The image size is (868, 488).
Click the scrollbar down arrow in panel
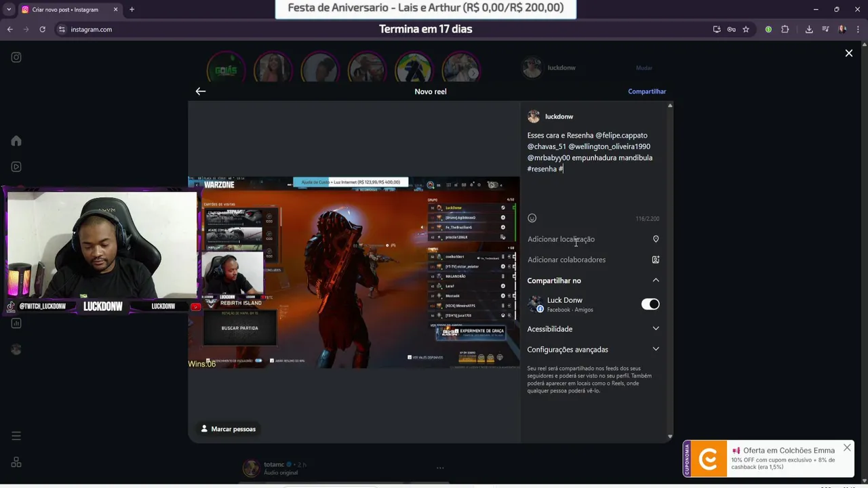(670, 437)
